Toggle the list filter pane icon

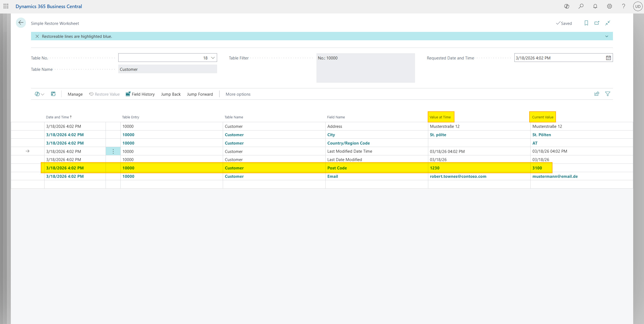tap(608, 94)
